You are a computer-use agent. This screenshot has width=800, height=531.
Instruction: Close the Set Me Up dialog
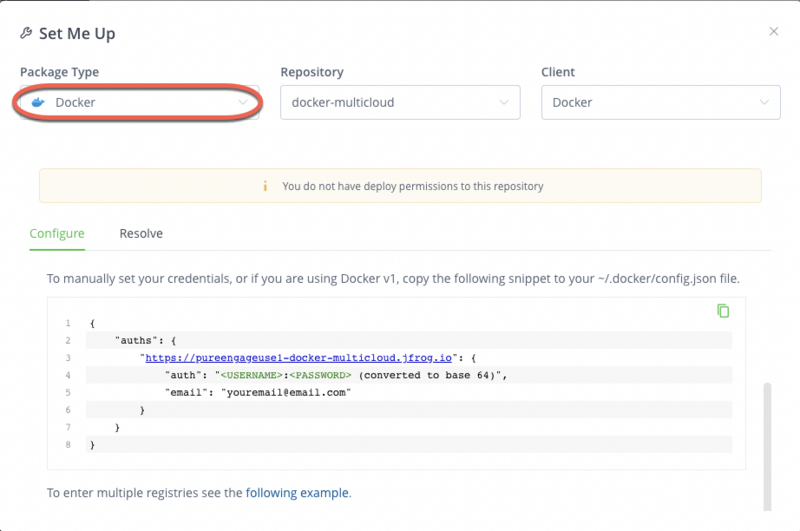pos(773,32)
